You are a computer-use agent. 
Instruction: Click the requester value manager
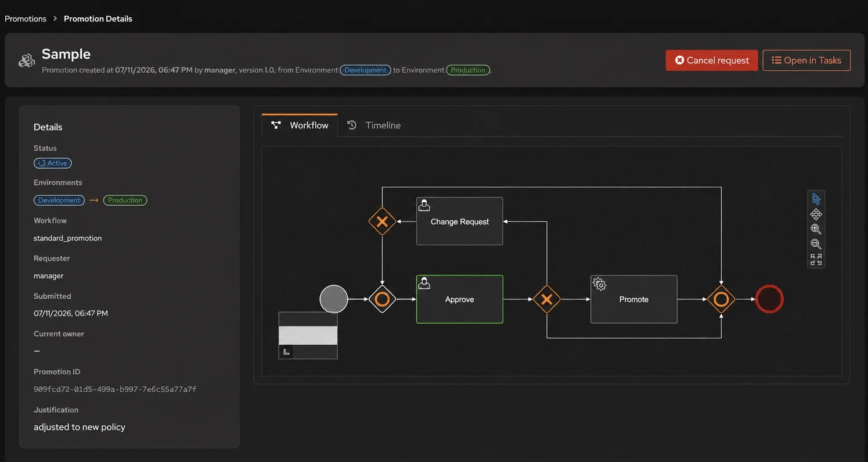click(x=49, y=275)
